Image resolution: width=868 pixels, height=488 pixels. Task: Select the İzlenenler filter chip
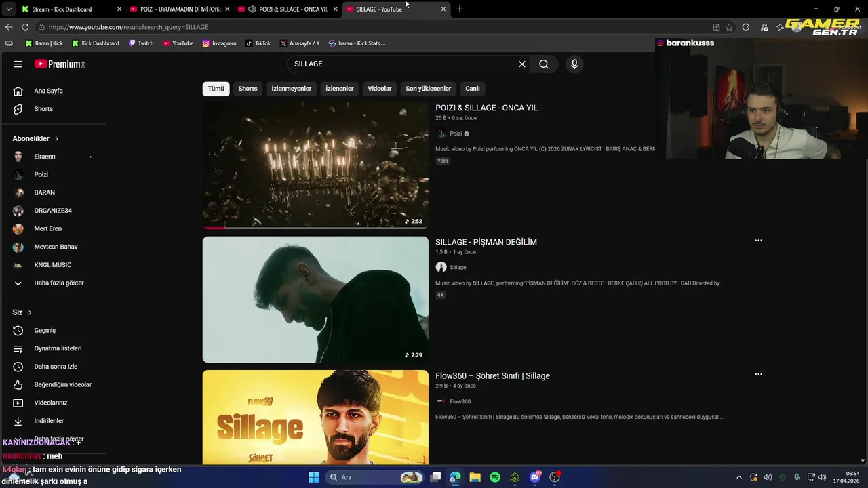coord(339,89)
